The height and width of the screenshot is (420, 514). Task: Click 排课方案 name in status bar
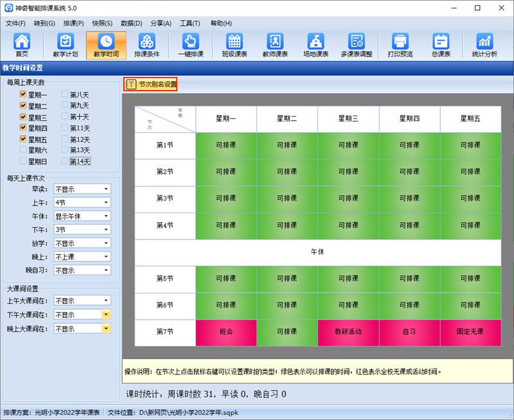(51, 413)
